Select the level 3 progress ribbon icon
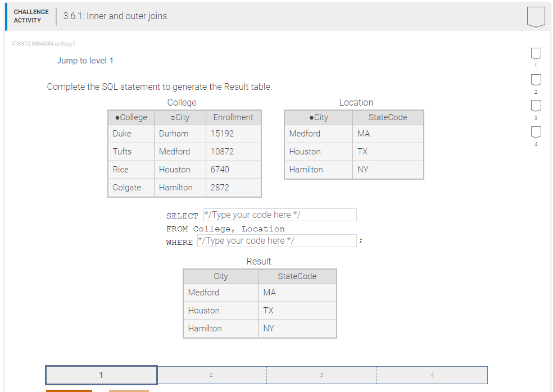 pos(536,106)
